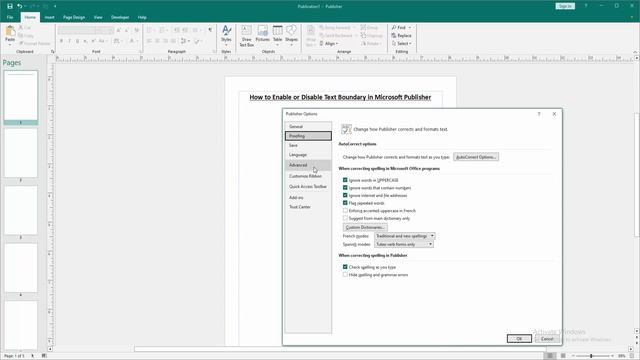Open the font name combo box

point(76,30)
